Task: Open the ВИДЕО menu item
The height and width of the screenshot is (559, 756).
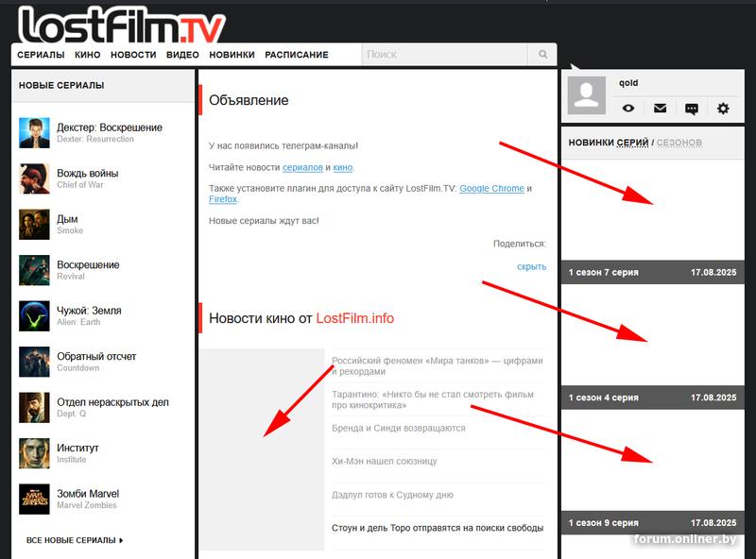Action: (x=182, y=55)
